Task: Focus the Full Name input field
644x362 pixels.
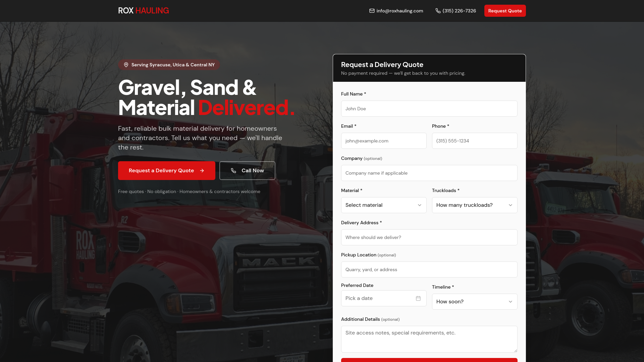Action: [x=429, y=109]
